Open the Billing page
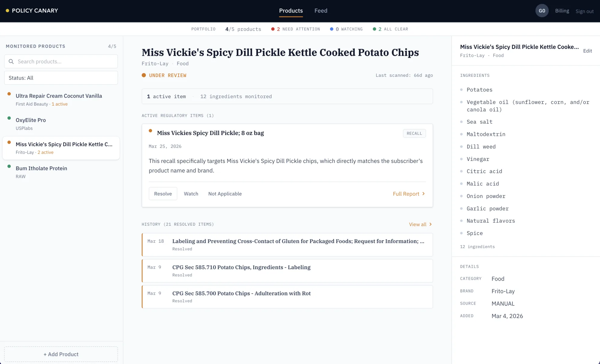Viewport: 600px width, 364px height. (562, 11)
